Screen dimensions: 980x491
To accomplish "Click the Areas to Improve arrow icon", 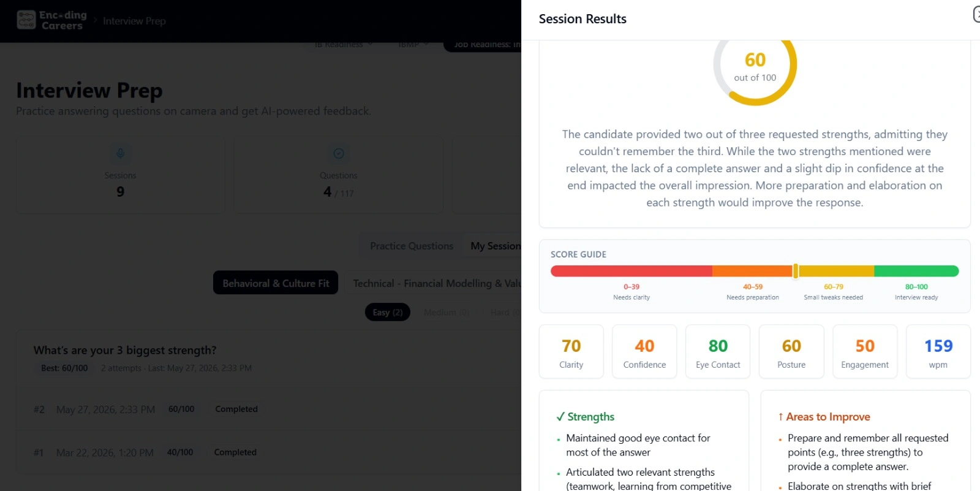I will [780, 417].
